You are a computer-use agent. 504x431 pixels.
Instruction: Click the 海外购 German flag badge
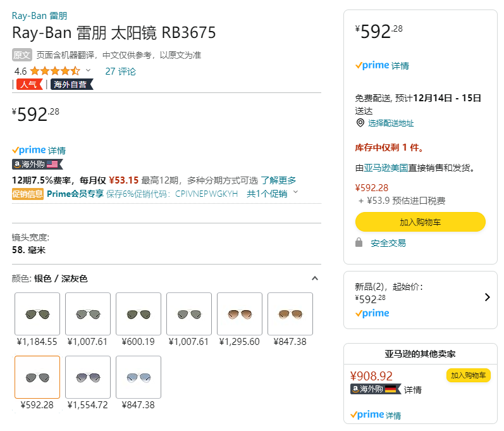(376, 389)
